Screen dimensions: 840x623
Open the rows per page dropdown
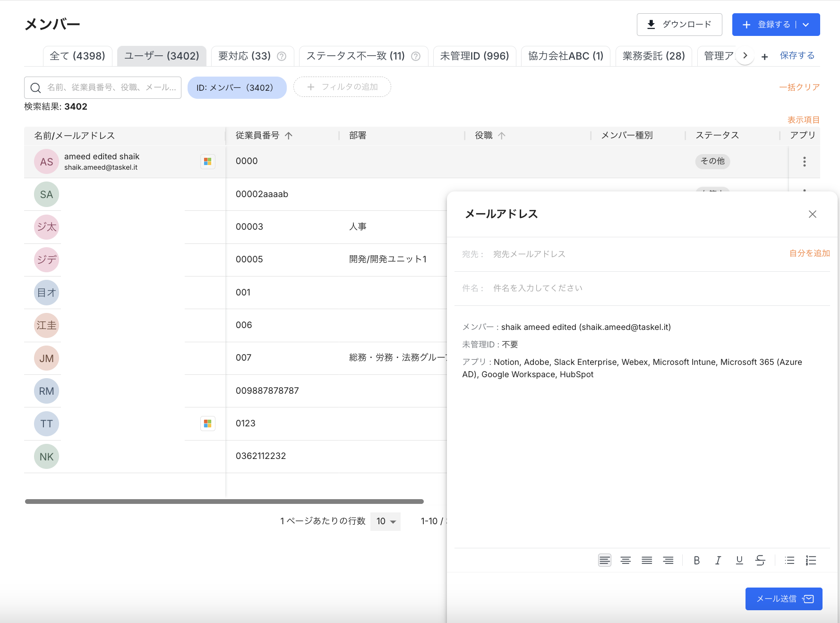click(x=386, y=521)
